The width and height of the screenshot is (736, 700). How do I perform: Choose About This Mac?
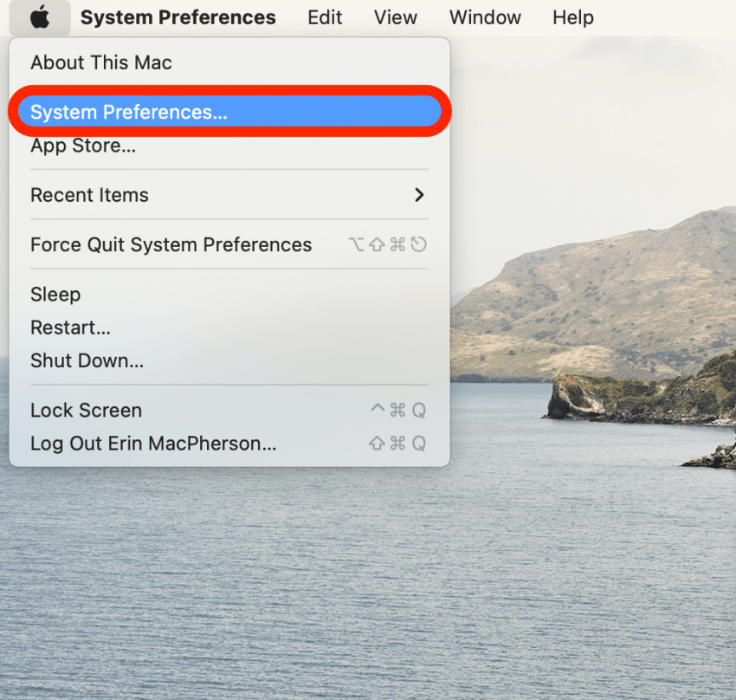tap(229, 62)
